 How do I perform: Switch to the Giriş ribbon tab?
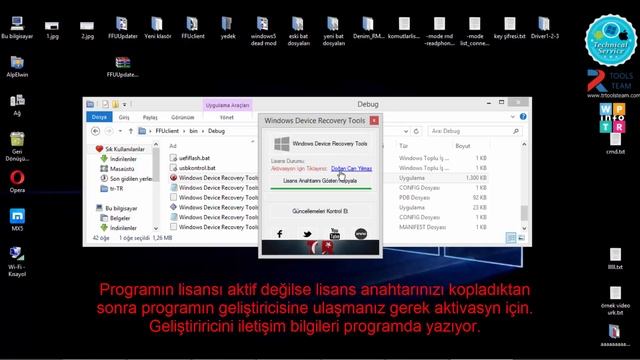(x=124, y=117)
